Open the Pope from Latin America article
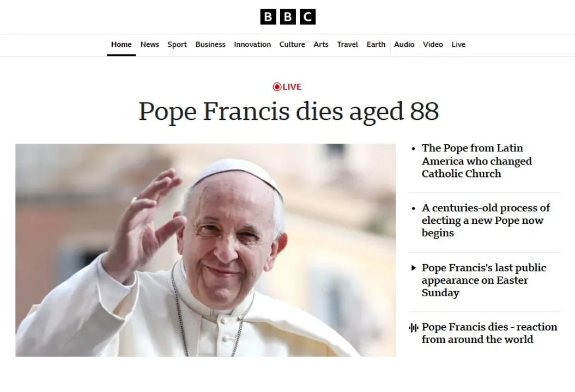 click(x=477, y=161)
